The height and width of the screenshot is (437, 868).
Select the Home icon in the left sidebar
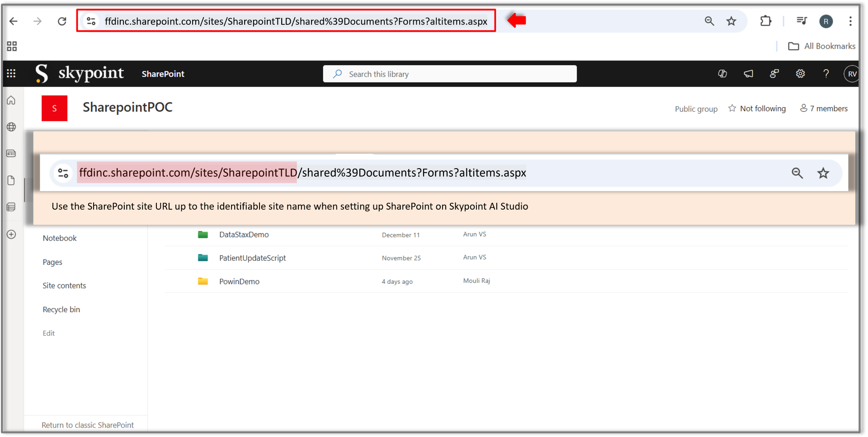pos(11,100)
